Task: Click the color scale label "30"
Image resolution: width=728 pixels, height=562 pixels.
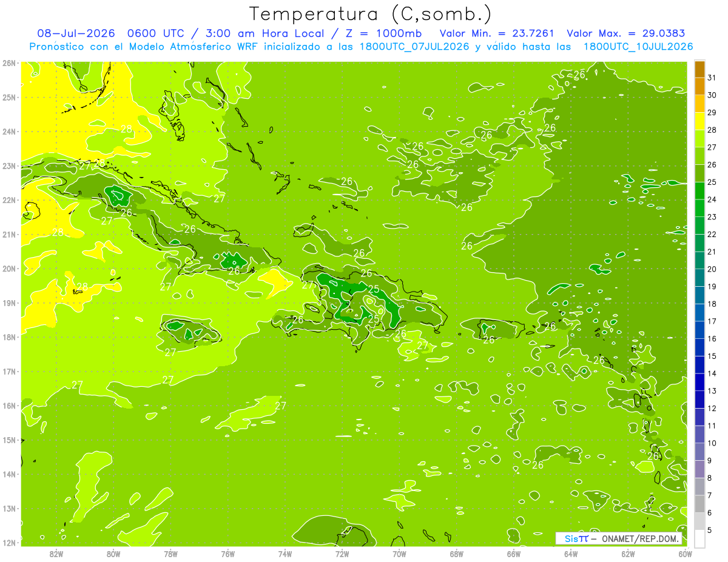Action: 712,95
